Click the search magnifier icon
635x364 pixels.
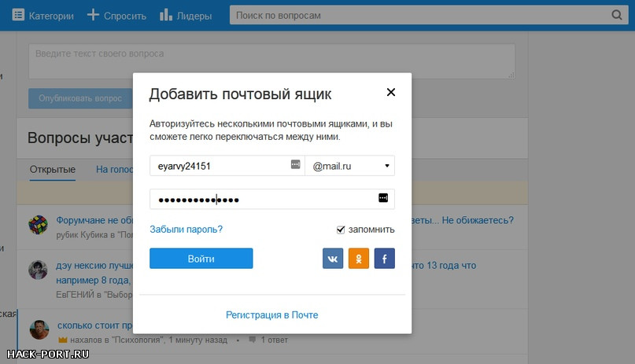[616, 15]
